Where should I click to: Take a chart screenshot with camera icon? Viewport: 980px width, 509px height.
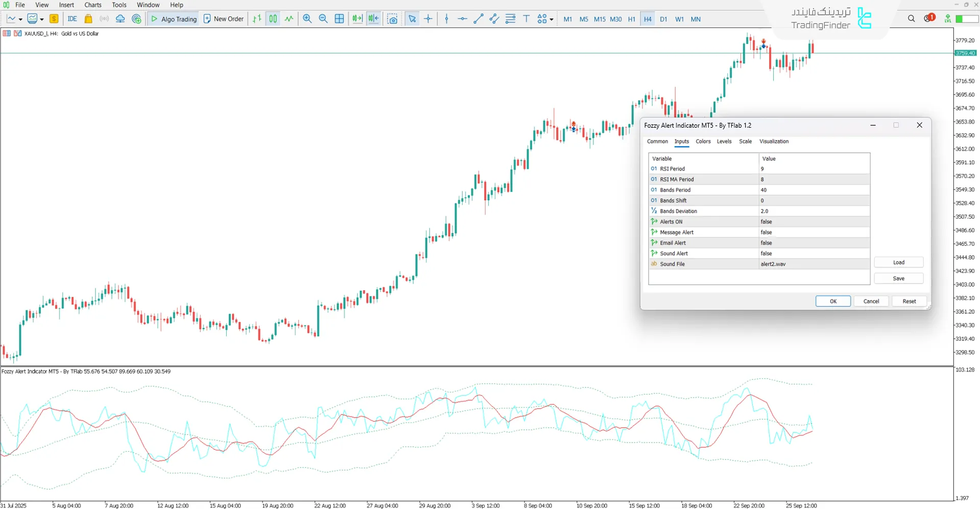click(392, 19)
